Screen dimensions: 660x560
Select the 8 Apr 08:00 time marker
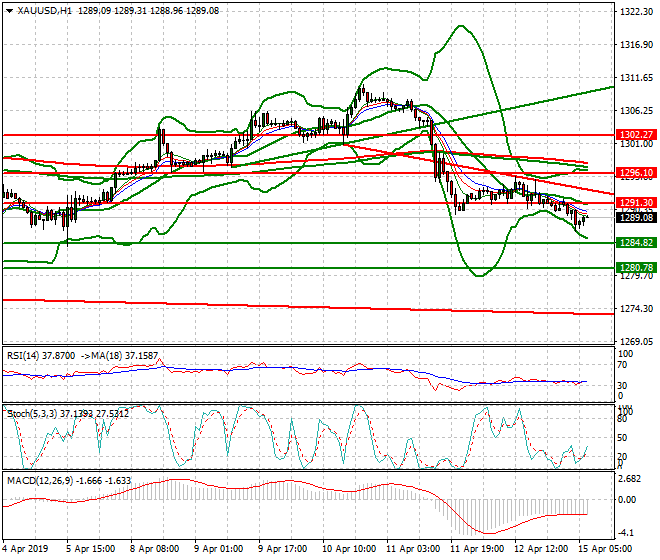154,549
